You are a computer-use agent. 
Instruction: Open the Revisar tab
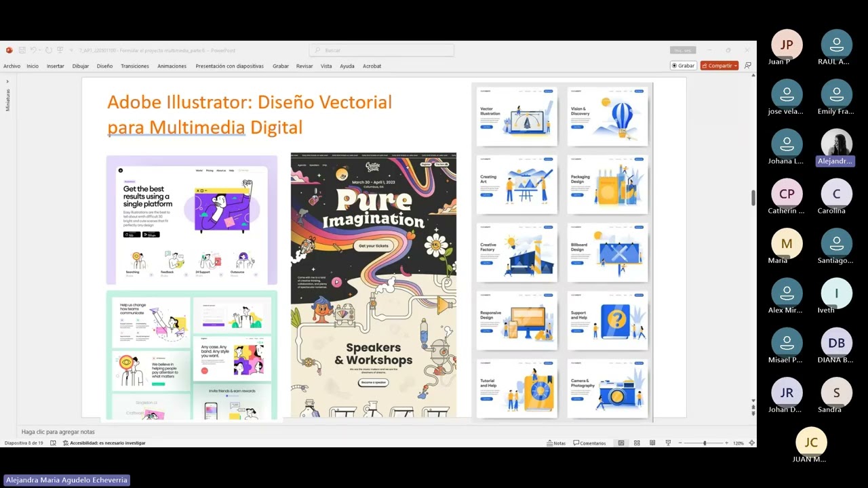click(304, 66)
